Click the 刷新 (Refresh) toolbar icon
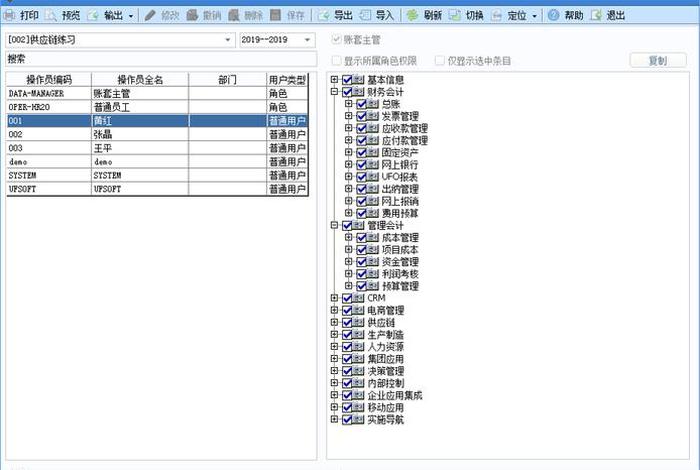This screenshot has height=470, width=700. tap(412, 16)
